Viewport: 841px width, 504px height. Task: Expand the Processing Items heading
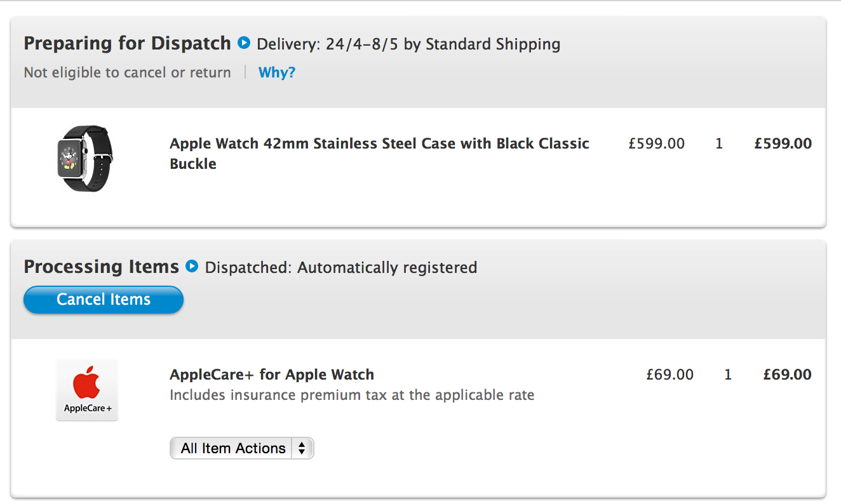[x=101, y=267]
